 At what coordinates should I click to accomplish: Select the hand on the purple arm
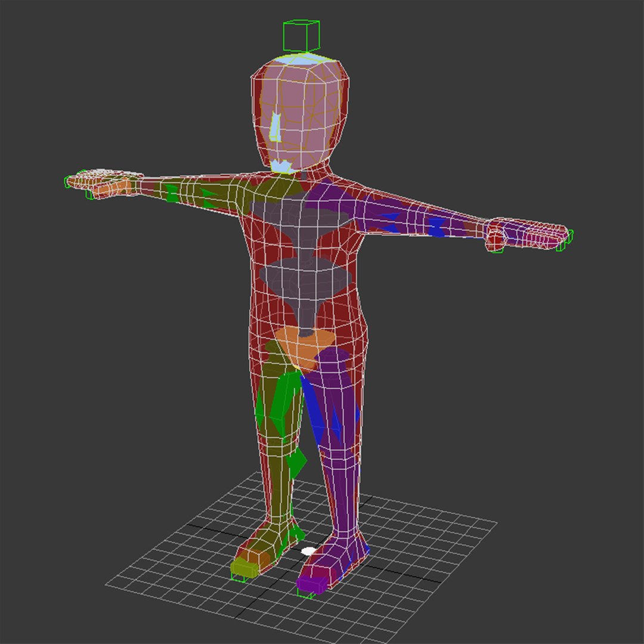pyautogui.click(x=528, y=235)
